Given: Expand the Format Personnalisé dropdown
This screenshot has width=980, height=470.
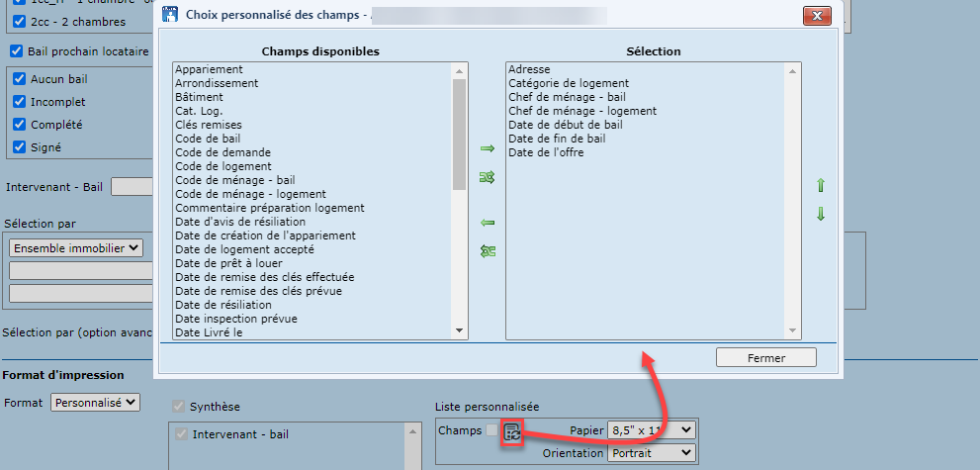Looking at the screenshot, I should point(96,403).
